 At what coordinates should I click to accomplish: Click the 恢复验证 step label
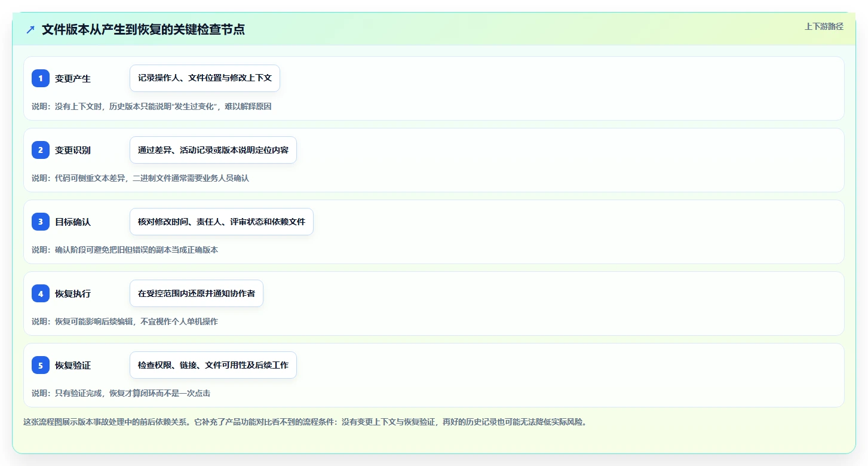click(x=73, y=365)
